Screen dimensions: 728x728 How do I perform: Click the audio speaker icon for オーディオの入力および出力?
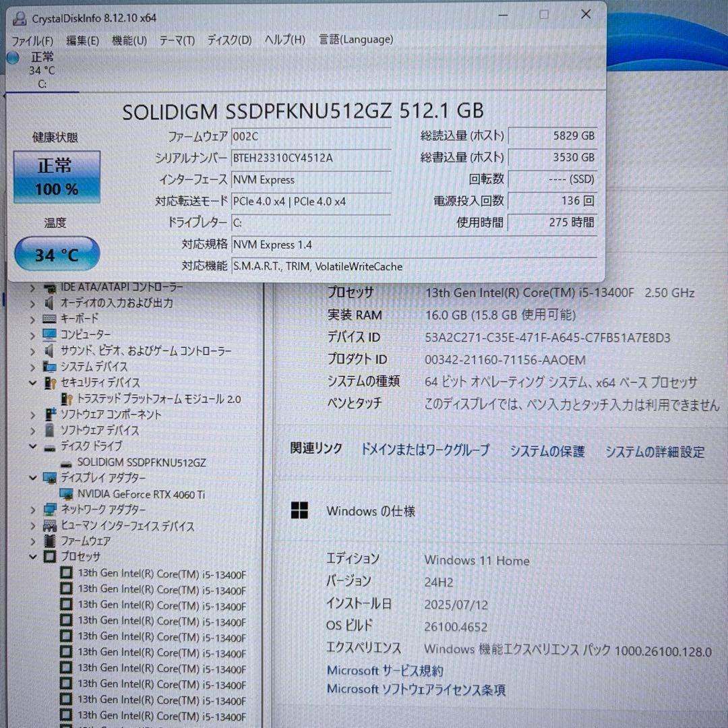tap(49, 303)
